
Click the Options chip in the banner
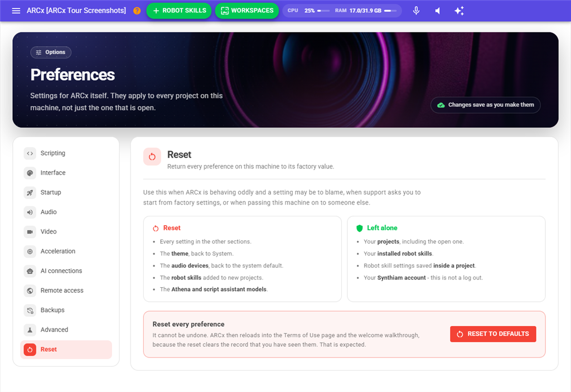tap(51, 52)
